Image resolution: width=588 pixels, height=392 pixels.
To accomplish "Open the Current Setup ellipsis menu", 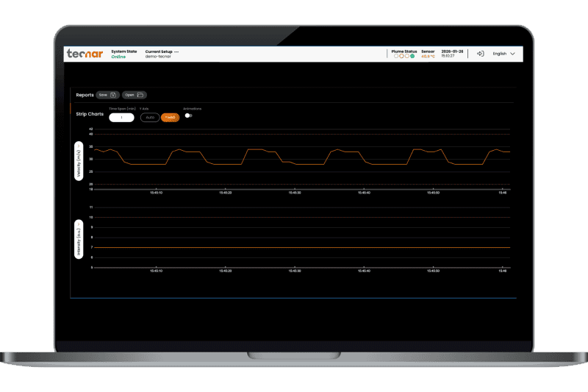I will tap(176, 51).
